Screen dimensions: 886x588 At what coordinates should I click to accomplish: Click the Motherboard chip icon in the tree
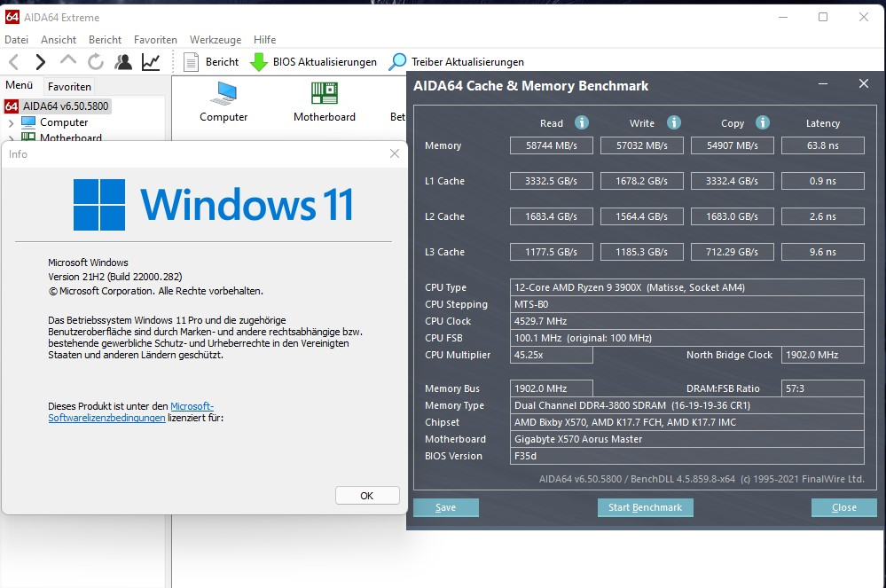[x=28, y=136]
